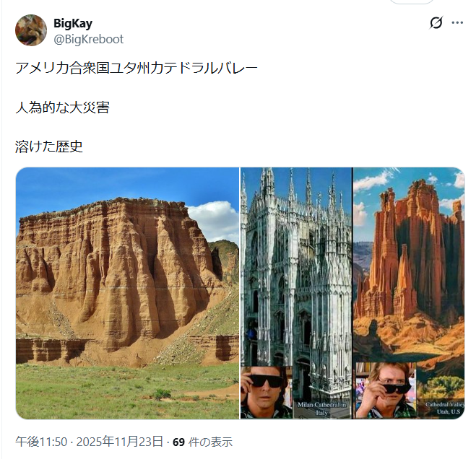Click the 69 件の表示 view count

click(x=202, y=442)
